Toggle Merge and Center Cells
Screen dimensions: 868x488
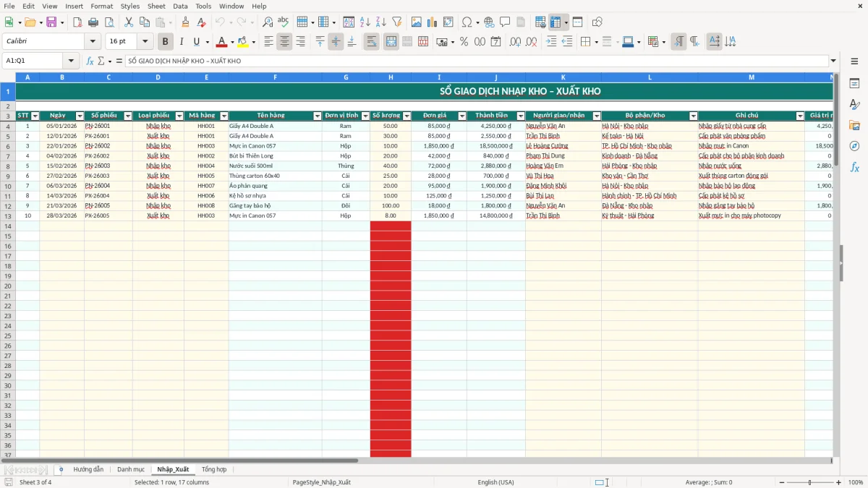pyautogui.click(x=391, y=42)
